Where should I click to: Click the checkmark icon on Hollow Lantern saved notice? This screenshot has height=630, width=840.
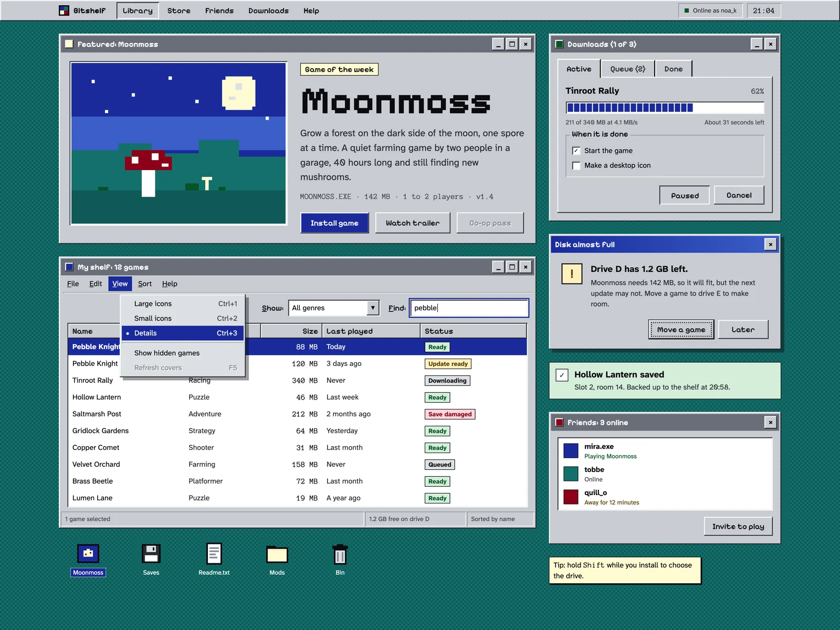click(562, 375)
